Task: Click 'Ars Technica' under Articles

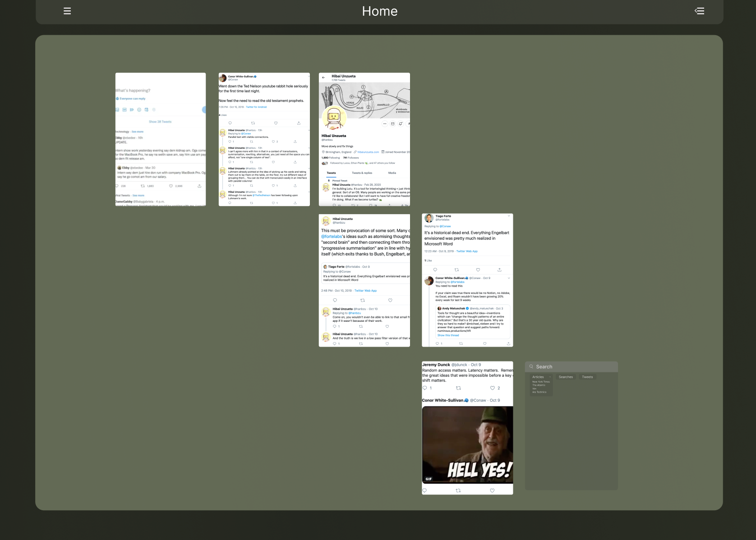Action: pos(539,392)
